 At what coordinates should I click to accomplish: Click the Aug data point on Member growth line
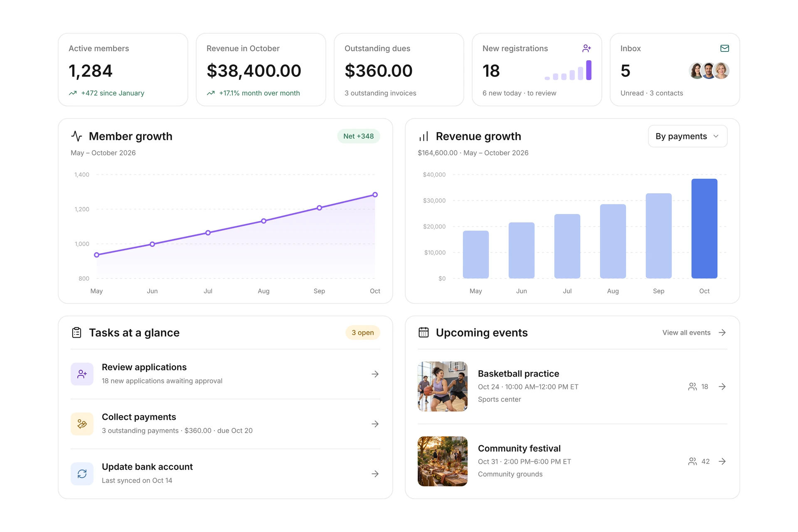coord(264,221)
